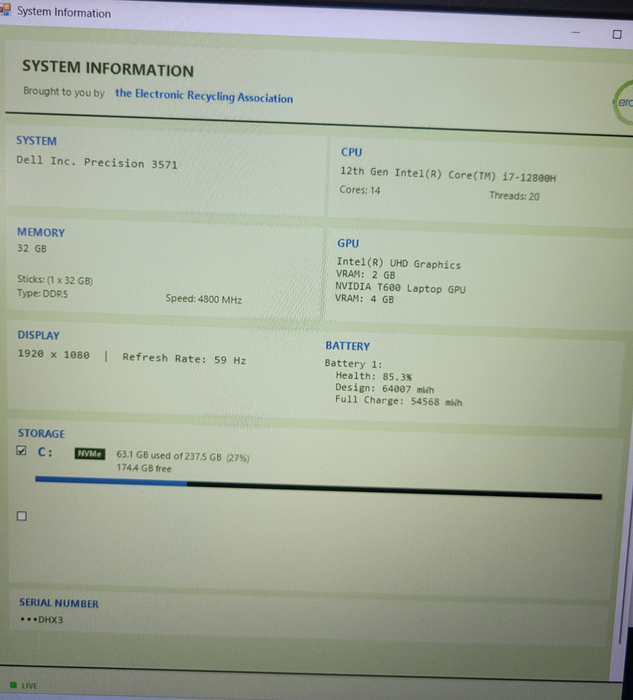Click the 'VRAM: 4 GB' line
The width and height of the screenshot is (633, 700).
[x=365, y=299]
